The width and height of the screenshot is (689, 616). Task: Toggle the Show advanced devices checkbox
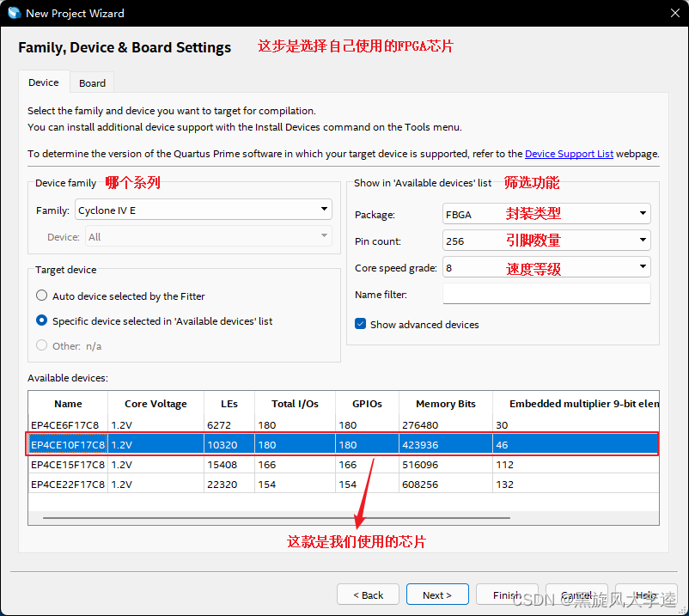click(360, 324)
